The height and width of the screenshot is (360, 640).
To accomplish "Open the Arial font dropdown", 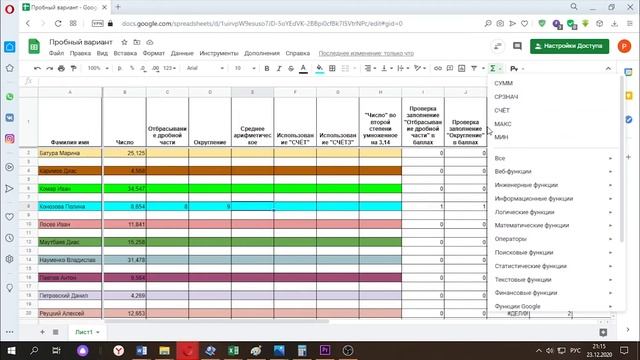I will (205, 68).
